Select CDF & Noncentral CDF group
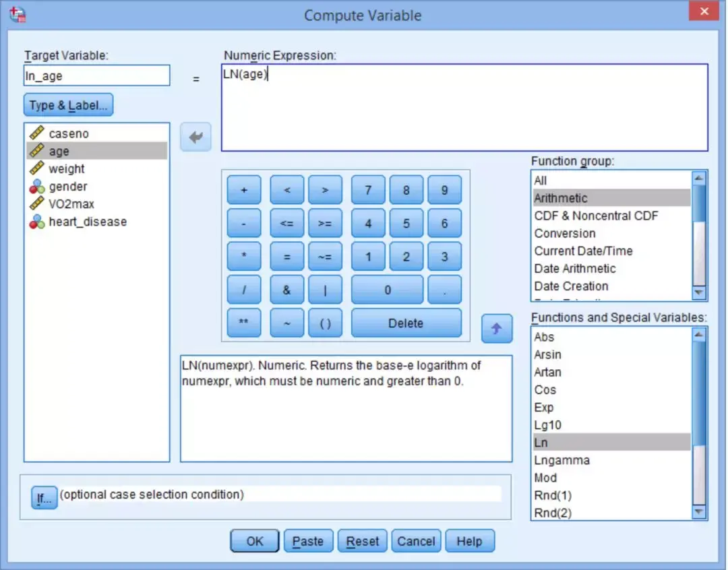The height and width of the screenshot is (570, 728). [x=611, y=216]
